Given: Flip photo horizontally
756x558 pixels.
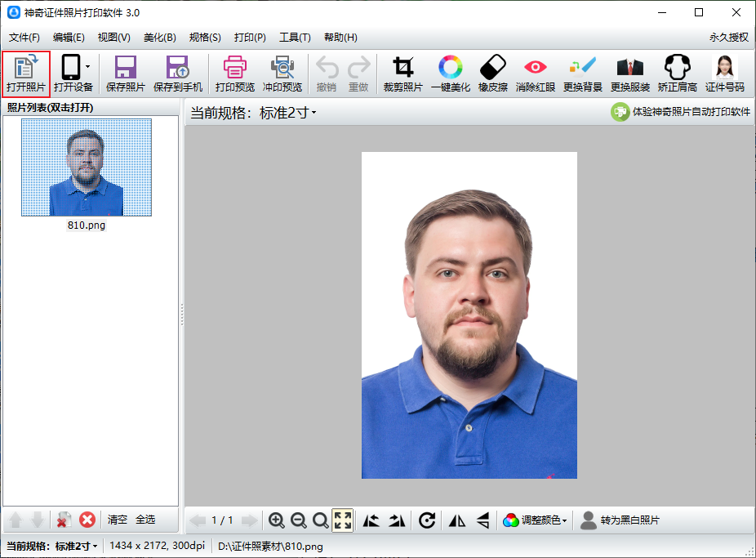Looking at the screenshot, I should coord(457,520).
